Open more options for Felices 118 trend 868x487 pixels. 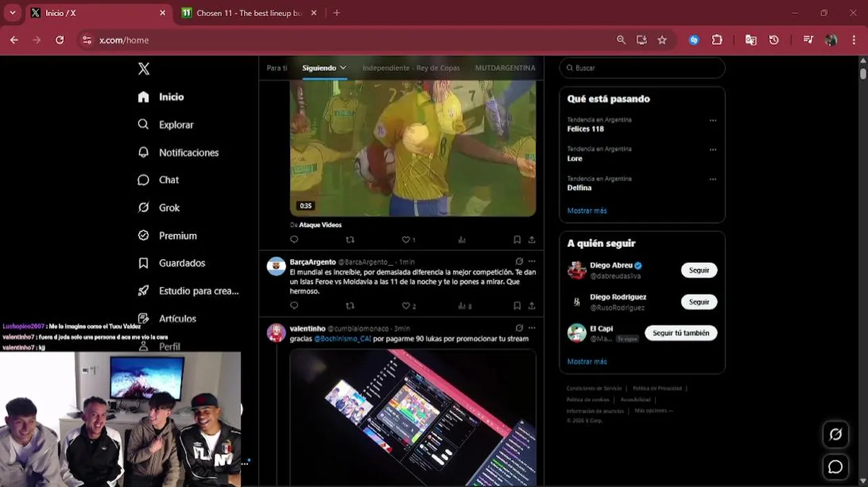[713, 120]
